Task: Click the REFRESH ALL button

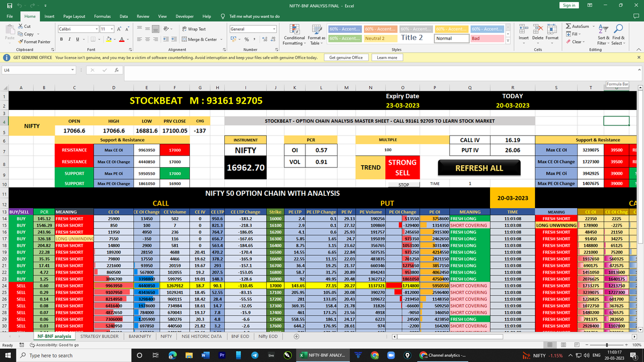Action: [x=479, y=168]
